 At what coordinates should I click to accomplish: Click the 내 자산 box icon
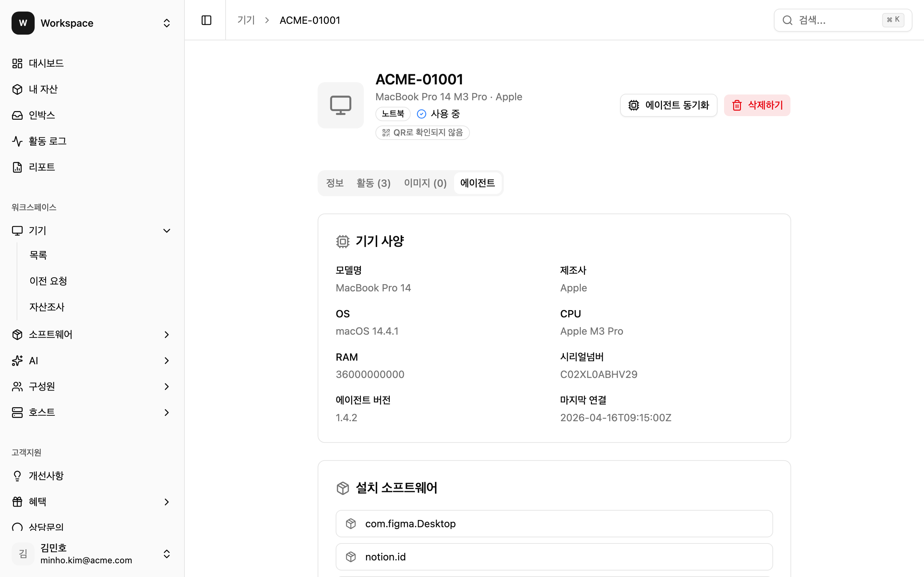click(x=17, y=89)
